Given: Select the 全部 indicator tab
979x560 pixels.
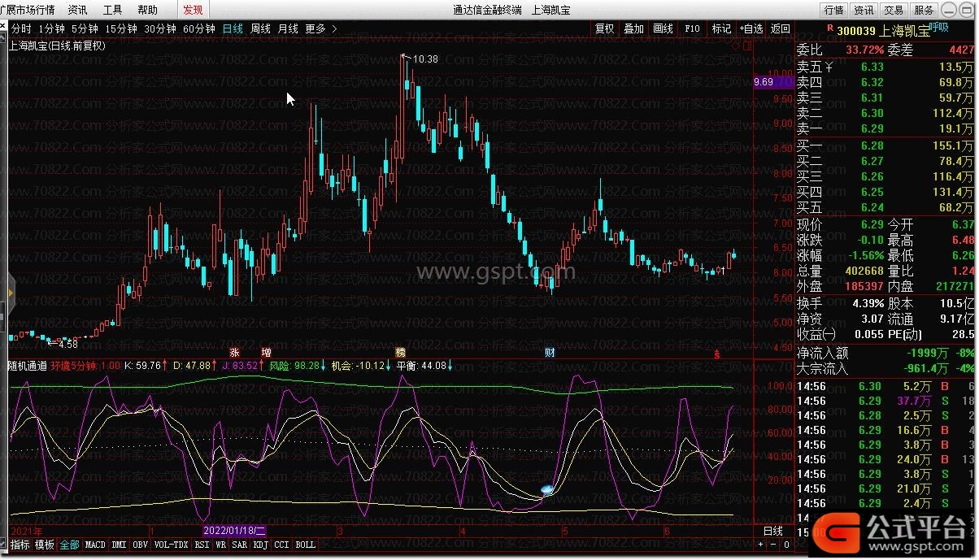Looking at the screenshot, I should coord(70,545).
